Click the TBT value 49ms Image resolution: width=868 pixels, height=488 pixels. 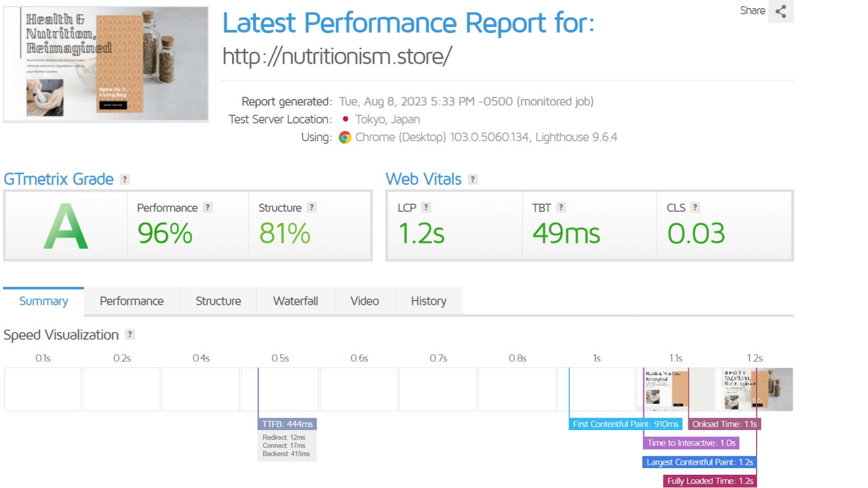coord(566,234)
